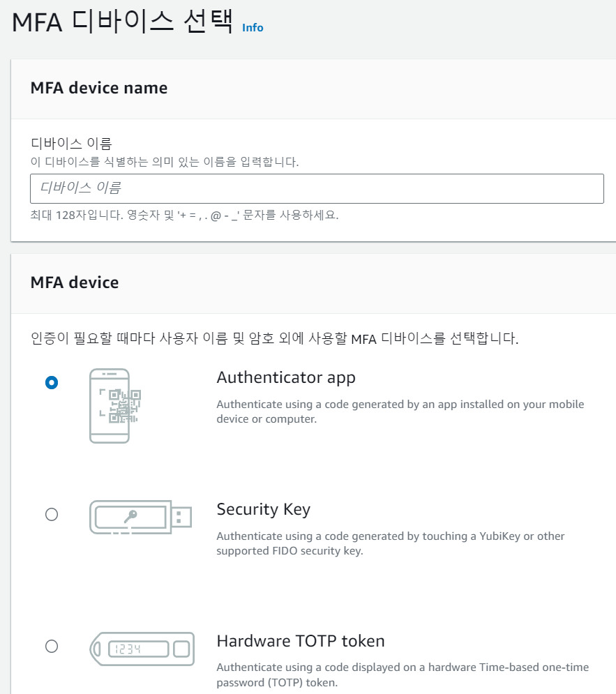Select the Authenticator app radio button
Screen dimensions: 616x694
pyautogui.click(x=52, y=382)
